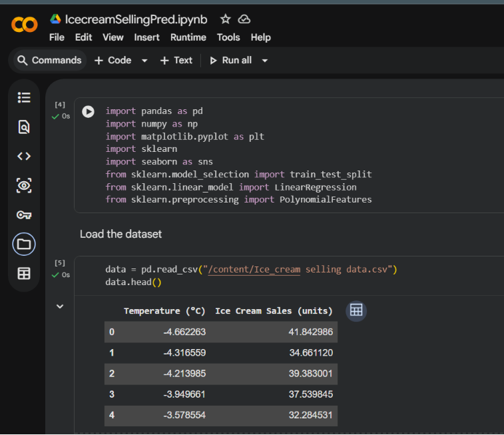This screenshot has height=435, width=504.
Task: Click the Temperature (°C) column header
Action: 164,311
